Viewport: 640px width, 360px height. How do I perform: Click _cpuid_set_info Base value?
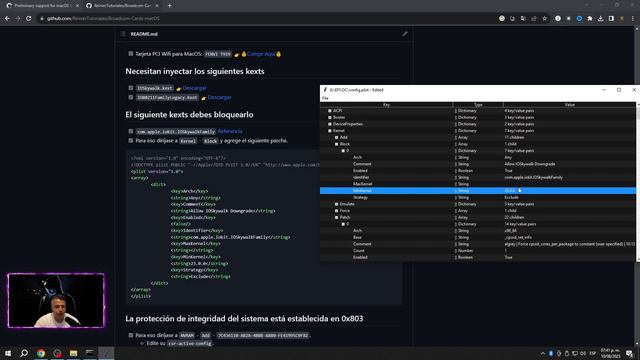coord(518,238)
